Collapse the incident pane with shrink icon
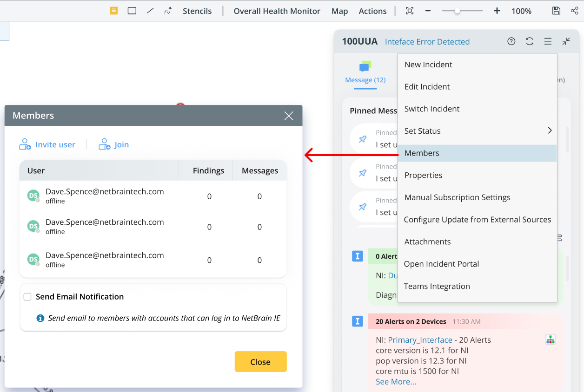The height and width of the screenshot is (392, 584). (566, 41)
